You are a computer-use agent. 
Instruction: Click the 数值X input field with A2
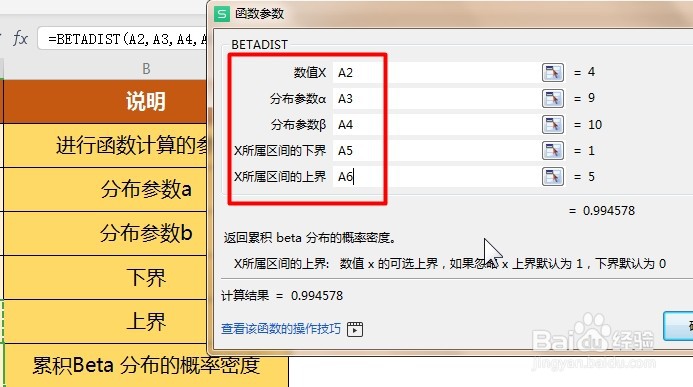[x=436, y=72]
